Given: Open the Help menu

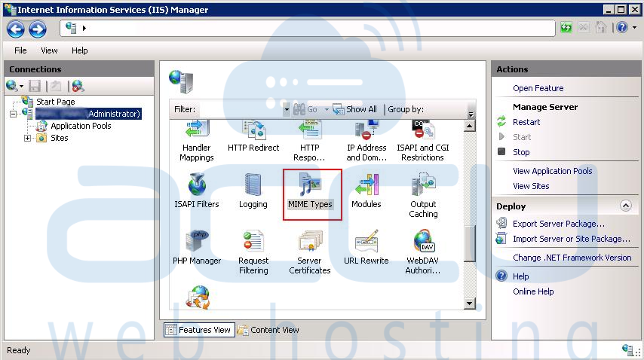Looking at the screenshot, I should tap(80, 50).
